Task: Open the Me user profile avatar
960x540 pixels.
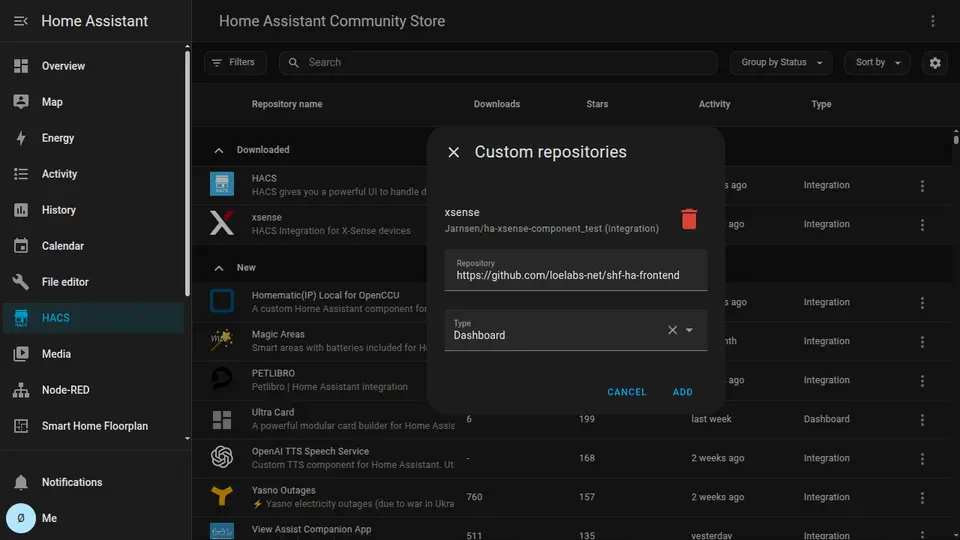Action: point(21,518)
